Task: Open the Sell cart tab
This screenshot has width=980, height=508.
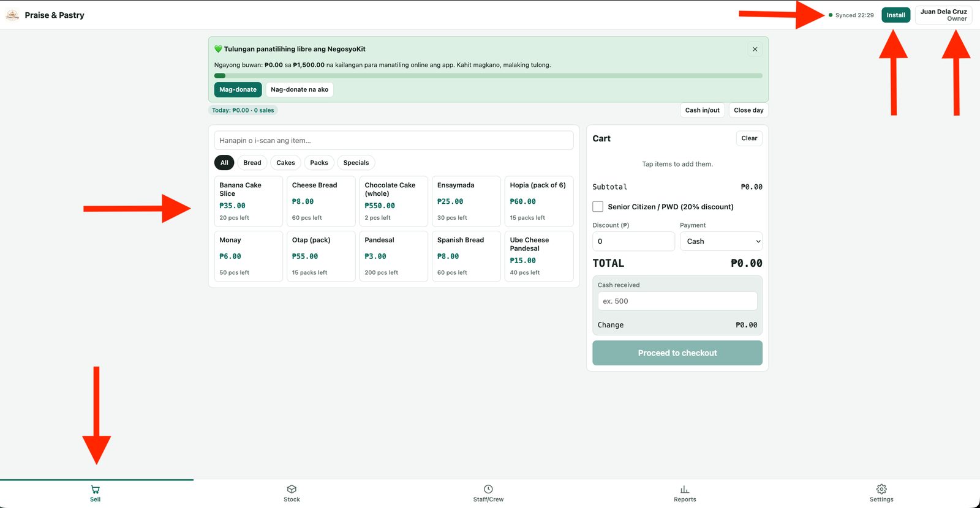Action: [x=96, y=493]
